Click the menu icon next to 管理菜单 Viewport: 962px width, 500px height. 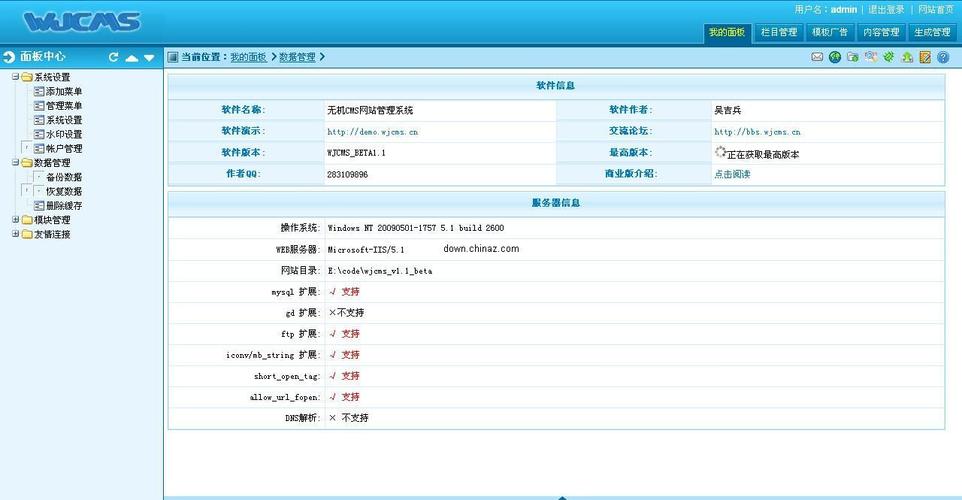coord(39,106)
